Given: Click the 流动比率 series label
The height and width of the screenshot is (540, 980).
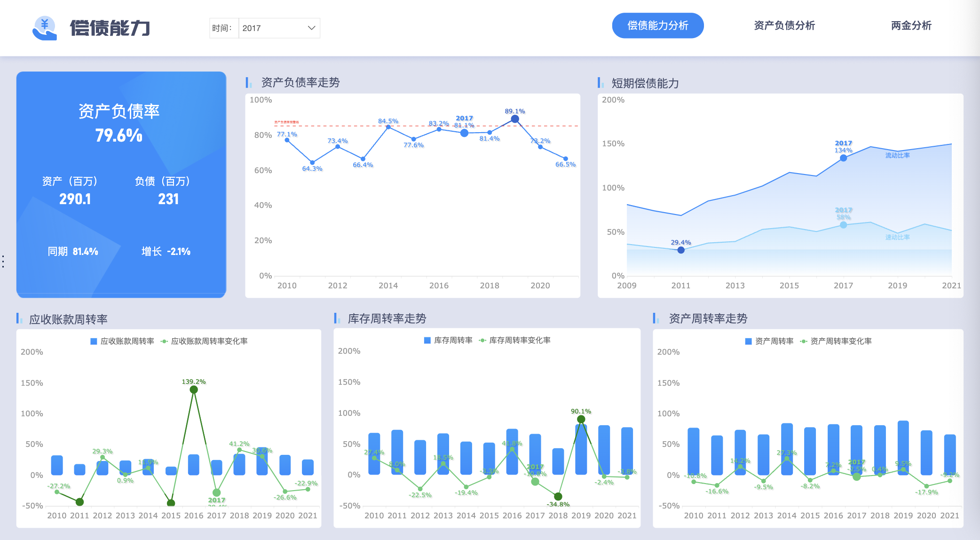Looking at the screenshot, I should coord(897,155).
